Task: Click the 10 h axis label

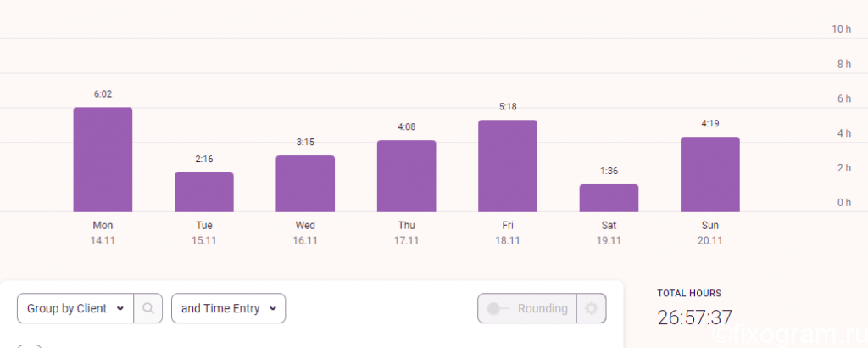Action: pyautogui.click(x=841, y=30)
